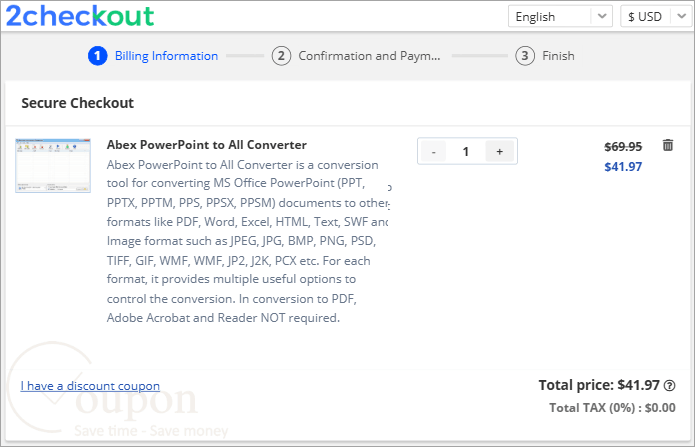Click the Secure Checkout heading
Viewport: 695px width, 447px height.
click(x=78, y=103)
